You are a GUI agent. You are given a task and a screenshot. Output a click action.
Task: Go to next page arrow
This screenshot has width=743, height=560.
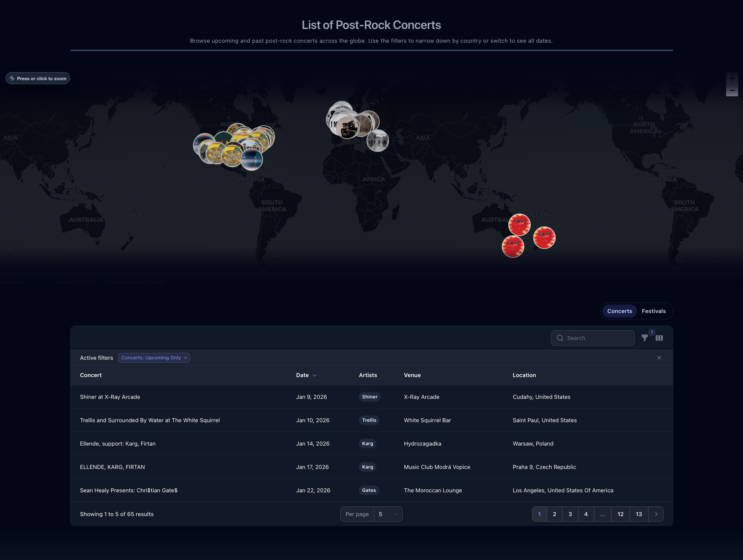coord(656,514)
